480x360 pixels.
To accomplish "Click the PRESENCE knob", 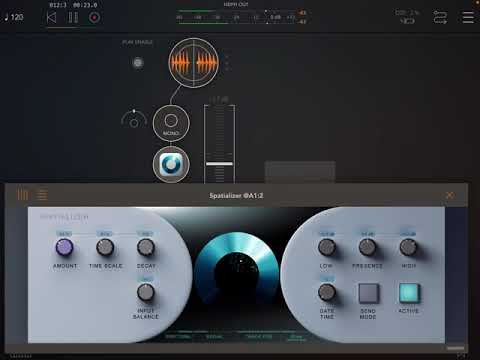I will pos(367,247).
